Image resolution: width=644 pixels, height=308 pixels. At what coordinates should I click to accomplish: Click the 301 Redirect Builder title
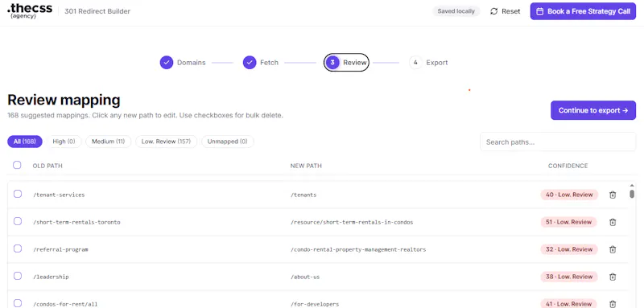97,11
